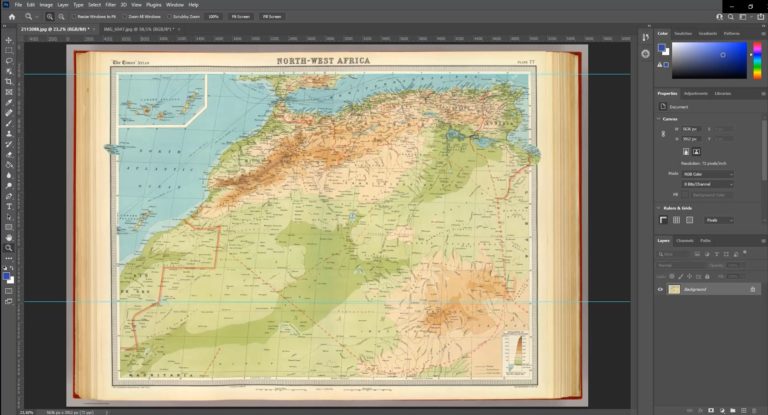Select the Pen tool
This screenshot has height=415, width=768.
[9, 196]
